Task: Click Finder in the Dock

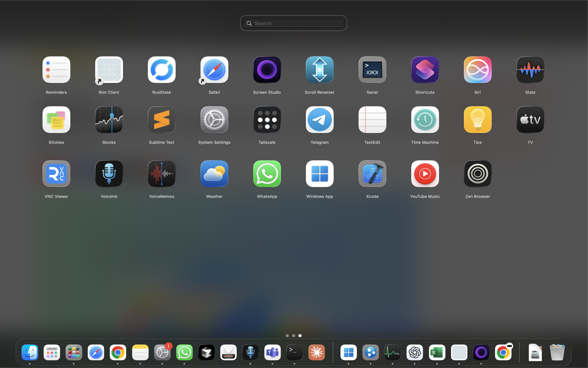Action: tap(30, 352)
